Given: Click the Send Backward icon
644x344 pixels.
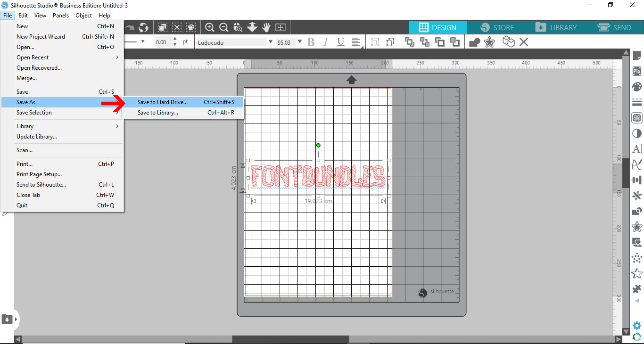Looking at the screenshot, I should [x=455, y=42].
